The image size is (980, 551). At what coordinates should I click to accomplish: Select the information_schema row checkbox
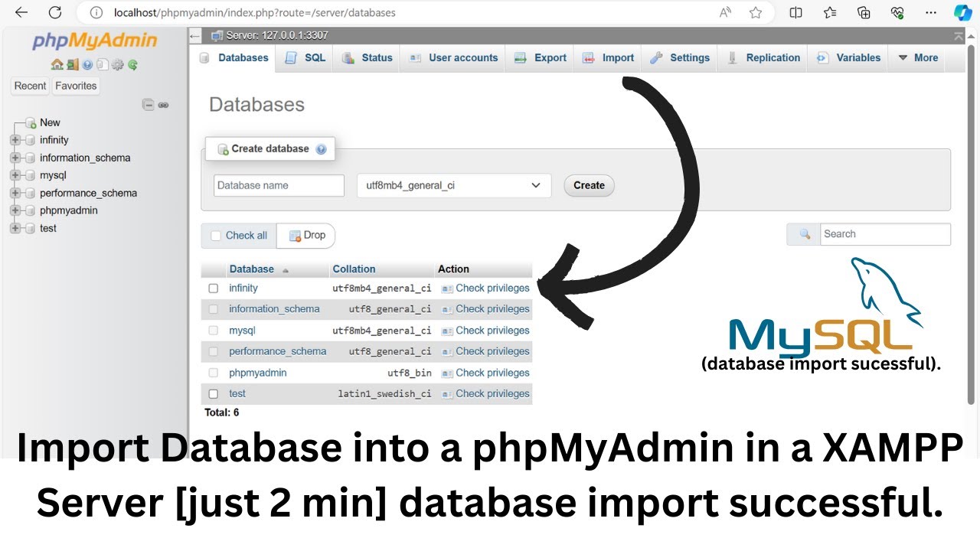click(x=214, y=309)
